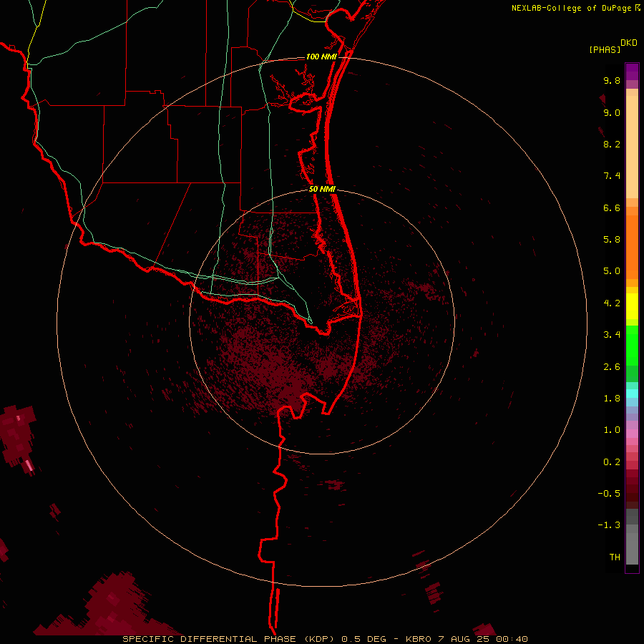
Task: Click the 3.4 value on the color scale
Action: [x=612, y=335]
